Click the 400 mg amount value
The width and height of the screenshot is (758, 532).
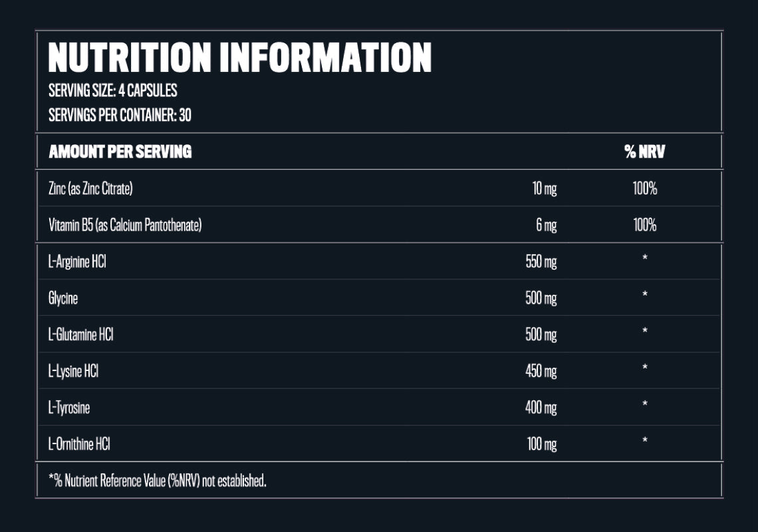(x=541, y=408)
